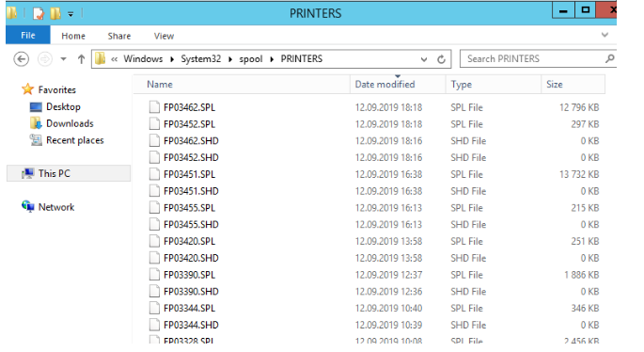644x352 pixels.
Task: Click date 12.09.2019 12:37
Action: tap(388, 275)
